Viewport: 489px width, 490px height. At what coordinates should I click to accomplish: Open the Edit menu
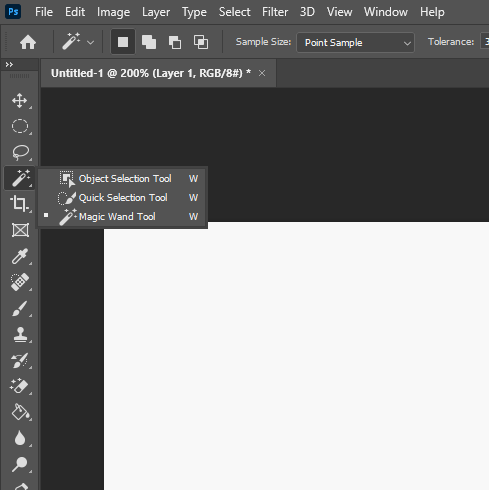point(75,12)
